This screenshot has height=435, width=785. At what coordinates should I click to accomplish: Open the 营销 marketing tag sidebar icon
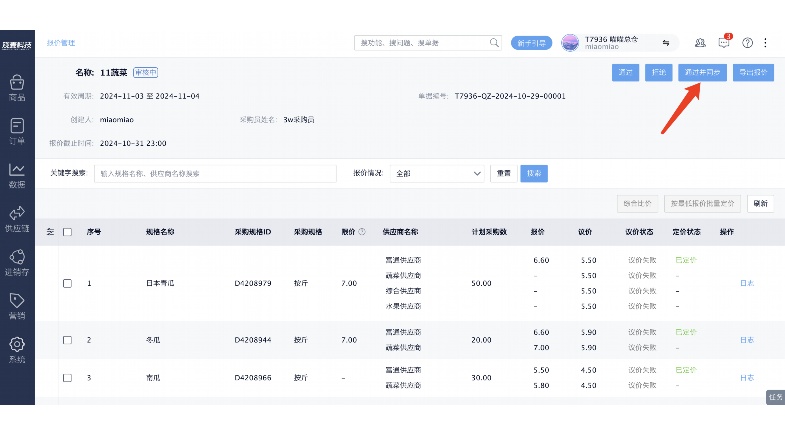point(17,306)
